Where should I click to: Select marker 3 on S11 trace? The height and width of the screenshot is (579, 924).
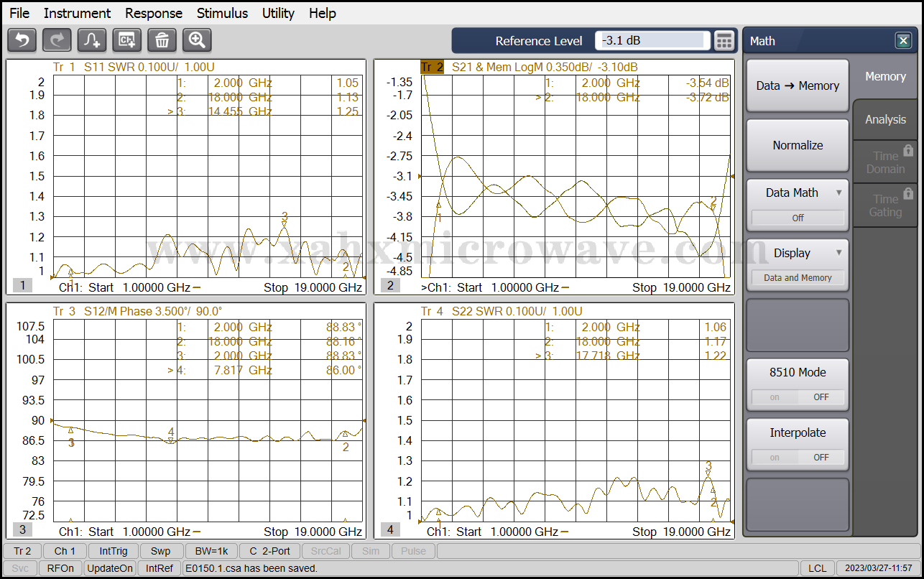click(285, 219)
